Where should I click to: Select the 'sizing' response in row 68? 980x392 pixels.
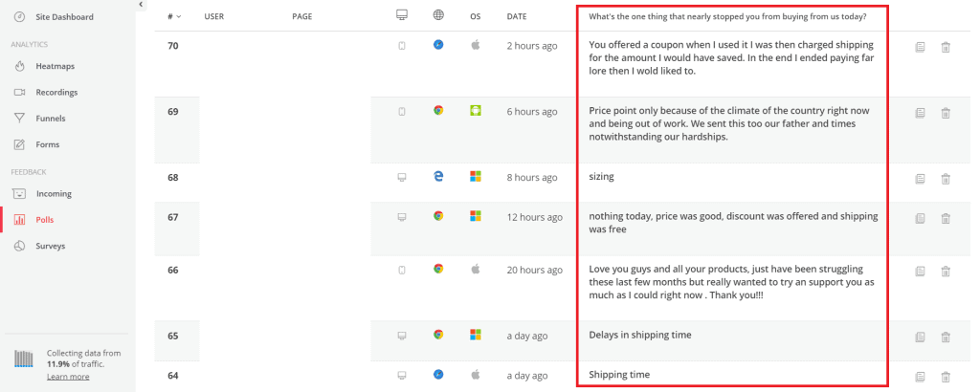[x=601, y=177]
